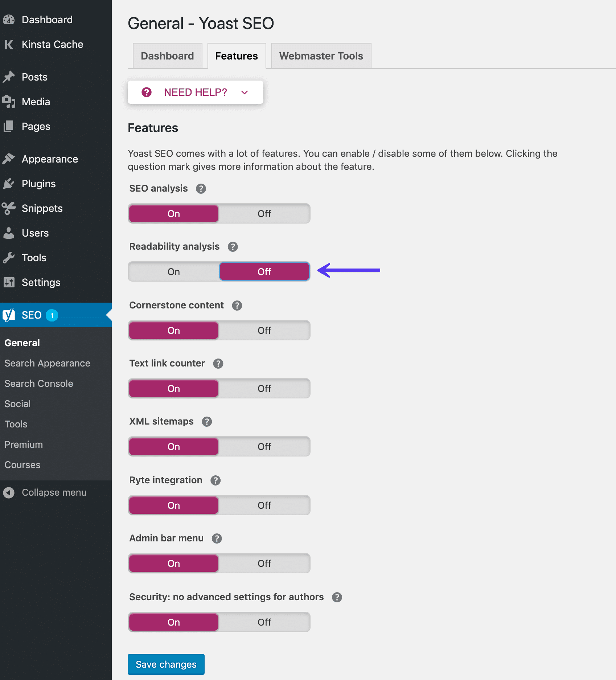Click the Admin bar menu help icon

(217, 538)
